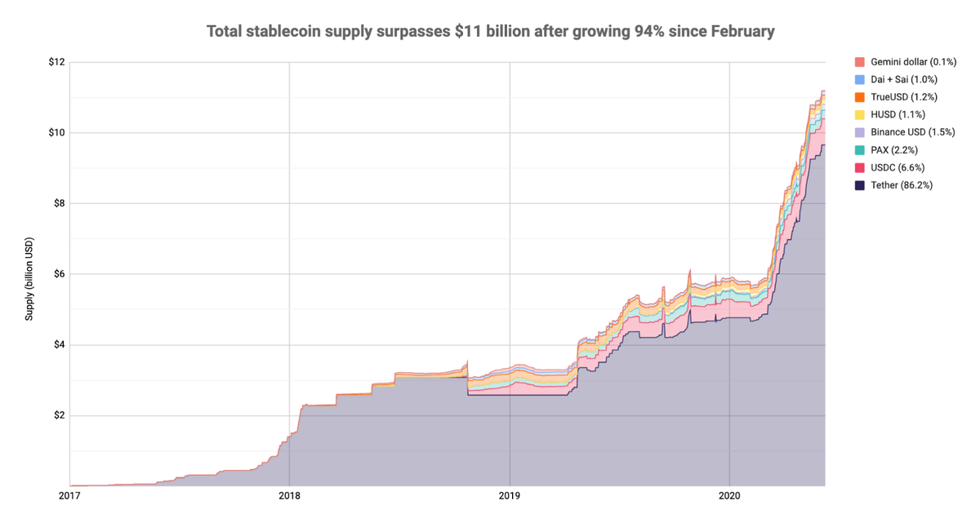Click the Supply (billion USD) axis title
This screenshot has width=980, height=523.
click(x=29, y=279)
